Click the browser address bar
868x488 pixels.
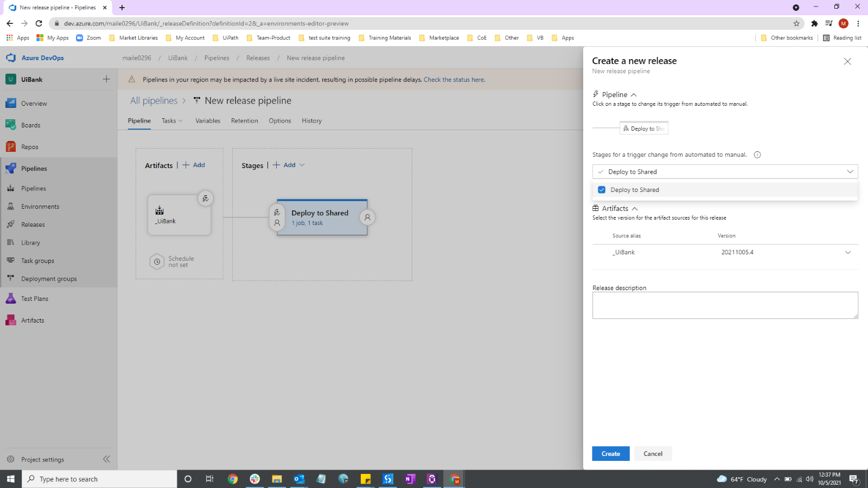(423, 23)
